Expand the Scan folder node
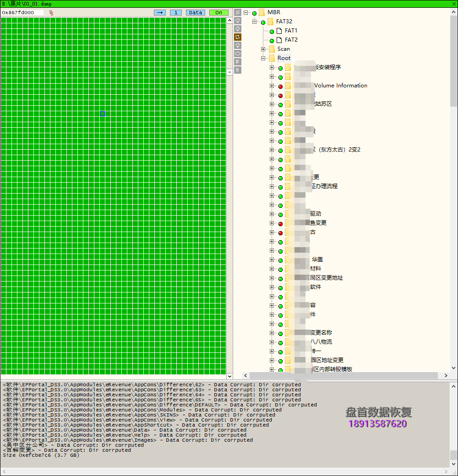This screenshot has width=458, height=476. (263, 49)
